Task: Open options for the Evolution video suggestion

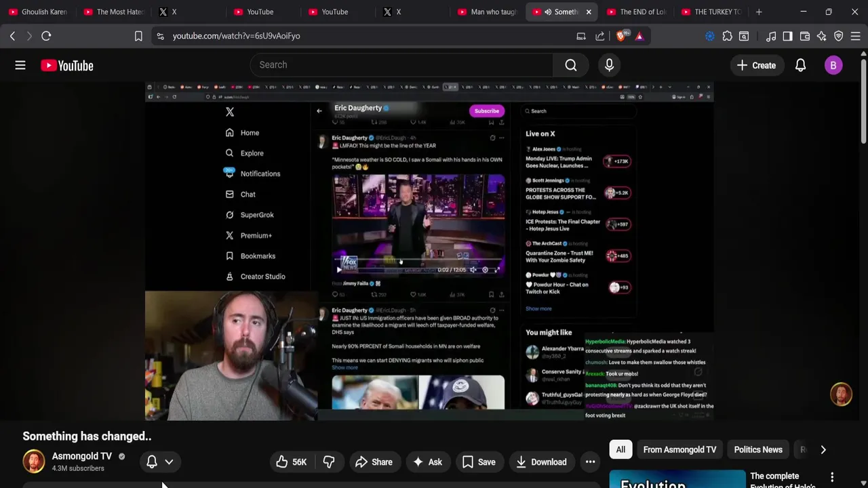Action: coord(832,478)
